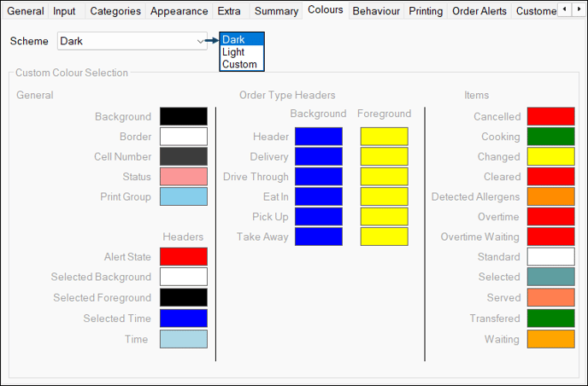Switch to the Behaviour tab

click(x=376, y=11)
